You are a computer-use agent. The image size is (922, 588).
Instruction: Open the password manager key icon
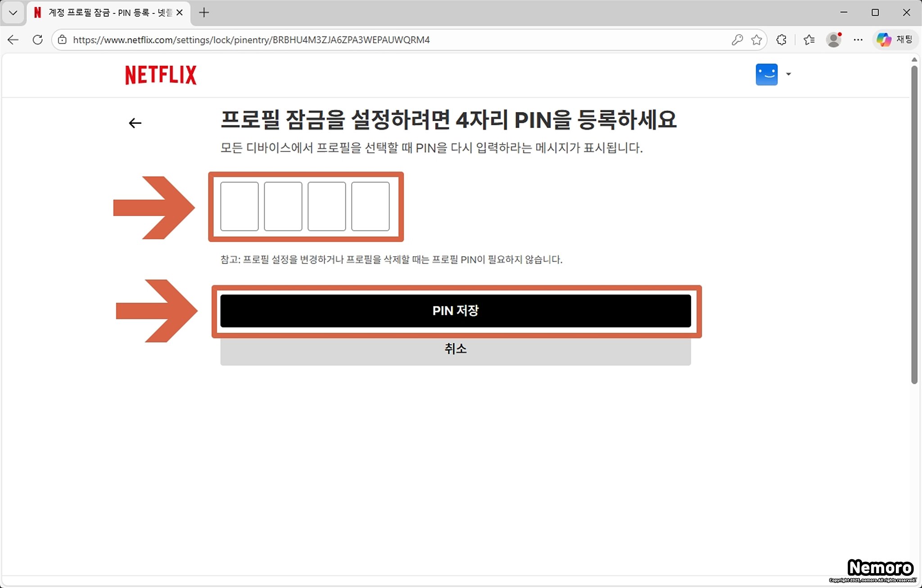click(737, 40)
